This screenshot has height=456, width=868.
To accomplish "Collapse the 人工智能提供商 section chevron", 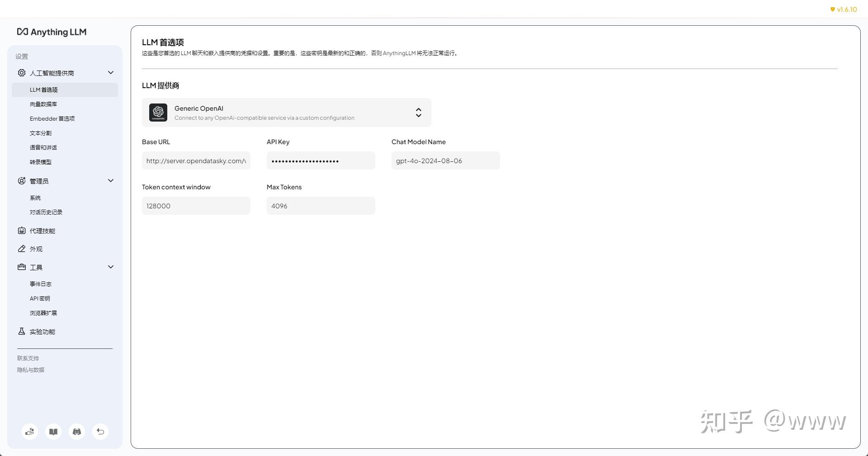I will (x=110, y=72).
